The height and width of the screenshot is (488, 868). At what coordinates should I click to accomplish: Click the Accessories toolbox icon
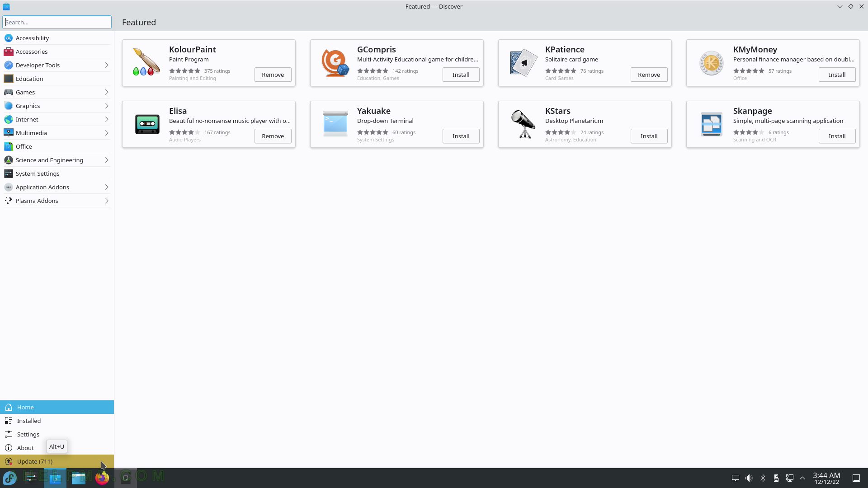point(8,52)
